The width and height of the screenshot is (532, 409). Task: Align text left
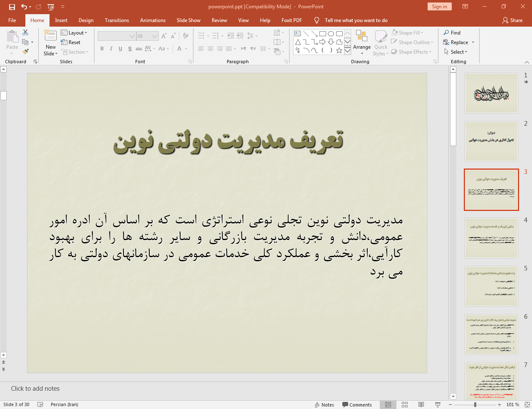click(201, 49)
